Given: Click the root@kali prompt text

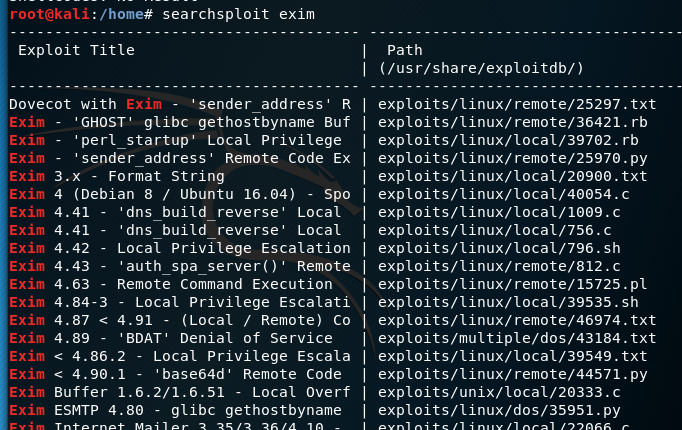Looking at the screenshot, I should 49,14.
